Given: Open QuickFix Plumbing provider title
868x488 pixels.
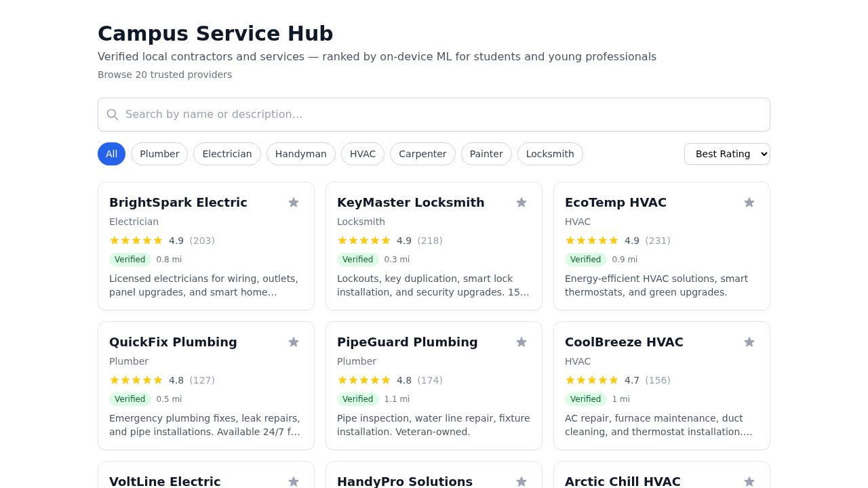Looking at the screenshot, I should (x=173, y=342).
